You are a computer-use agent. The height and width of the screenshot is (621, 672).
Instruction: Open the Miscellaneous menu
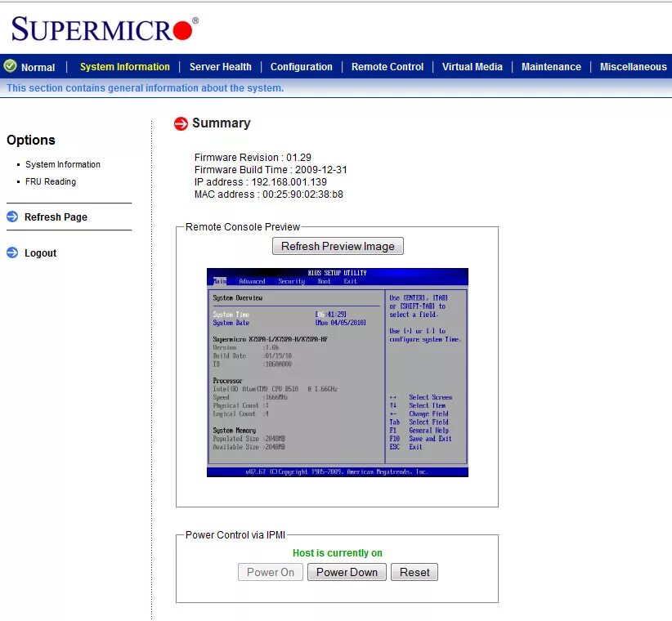point(633,67)
